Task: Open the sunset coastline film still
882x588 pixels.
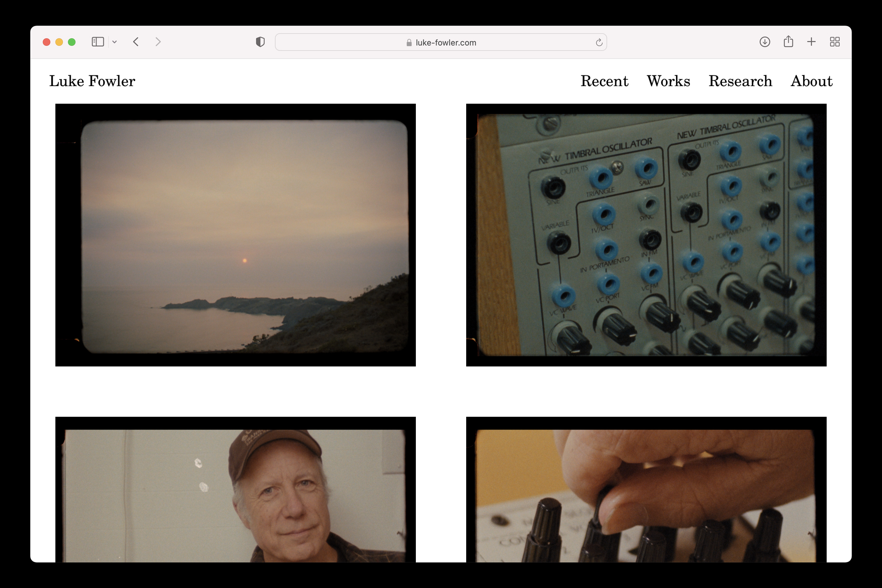Action: pyautogui.click(x=235, y=235)
